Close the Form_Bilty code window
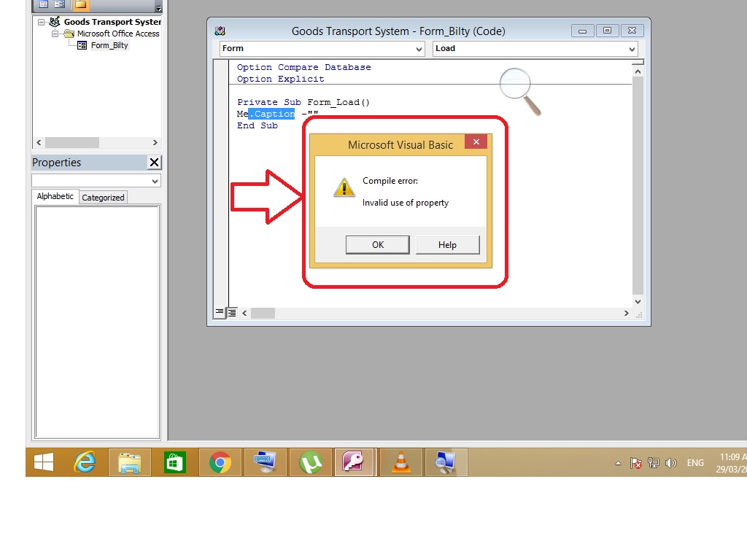This screenshot has width=747, height=560. [632, 31]
